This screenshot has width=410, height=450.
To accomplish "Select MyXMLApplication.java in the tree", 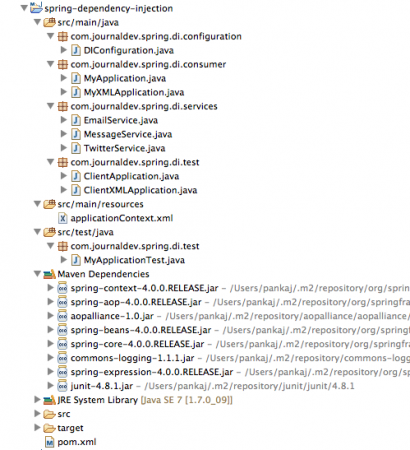I will point(134,93).
